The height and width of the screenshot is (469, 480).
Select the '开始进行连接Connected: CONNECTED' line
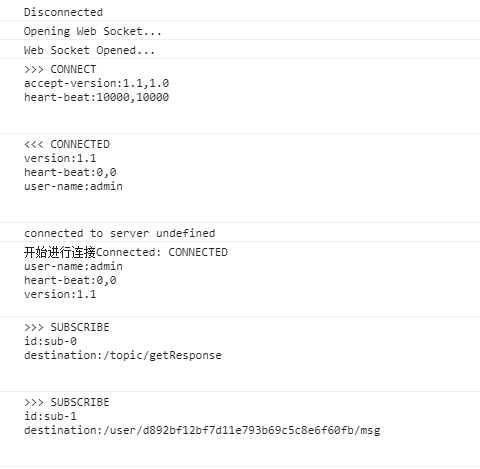126,252
